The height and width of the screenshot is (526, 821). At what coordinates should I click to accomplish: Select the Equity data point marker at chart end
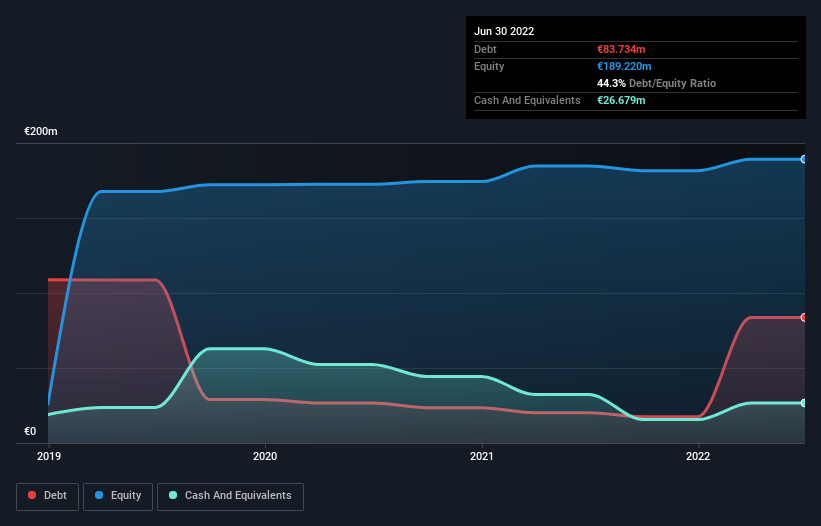(804, 159)
